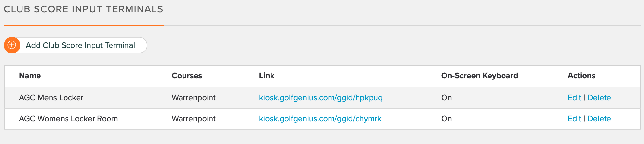Screen dimensions: 644x144
Task: Add a Club Score Input Terminal
Action: coord(76,45)
